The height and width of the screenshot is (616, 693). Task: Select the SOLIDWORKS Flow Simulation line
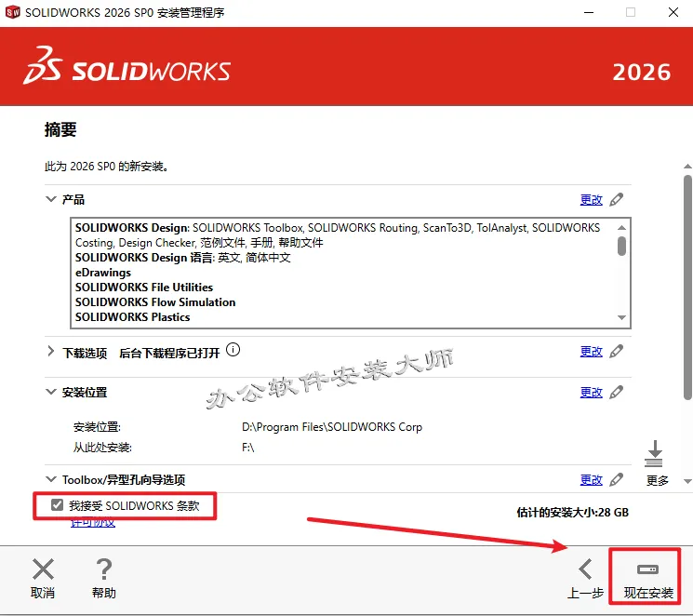(x=155, y=302)
